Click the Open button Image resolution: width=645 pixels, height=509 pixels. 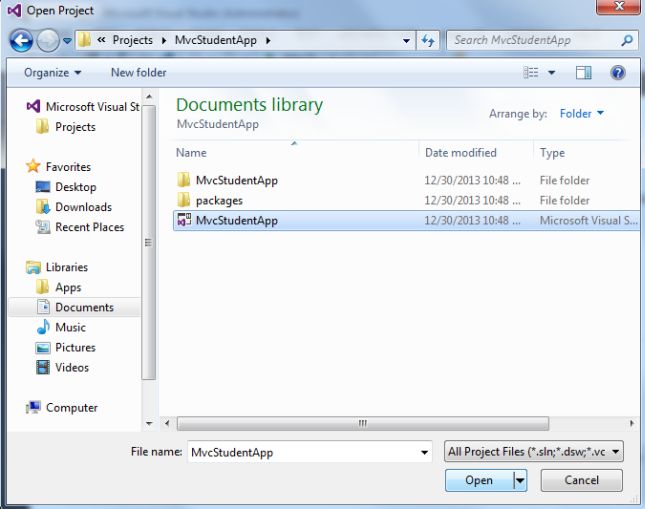pos(479,480)
